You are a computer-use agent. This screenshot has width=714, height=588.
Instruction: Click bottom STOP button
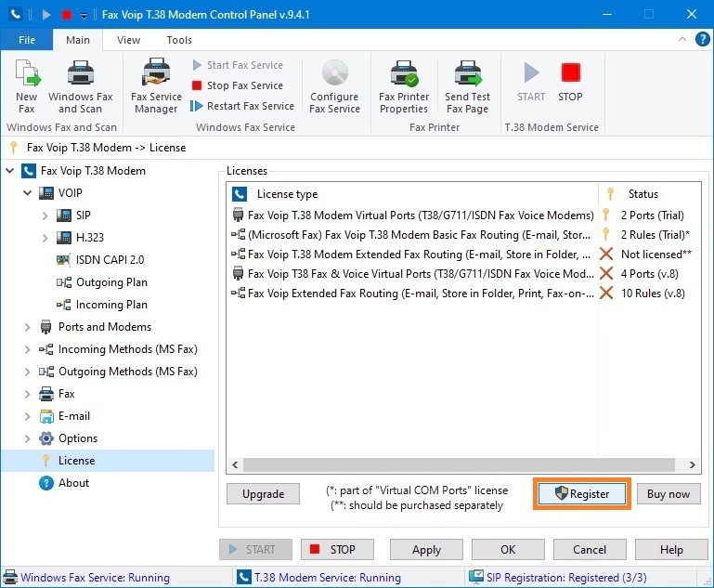tap(337, 549)
